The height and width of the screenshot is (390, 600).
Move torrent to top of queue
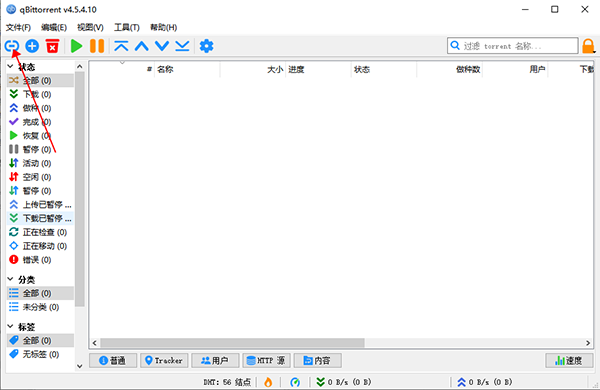pyautogui.click(x=121, y=46)
